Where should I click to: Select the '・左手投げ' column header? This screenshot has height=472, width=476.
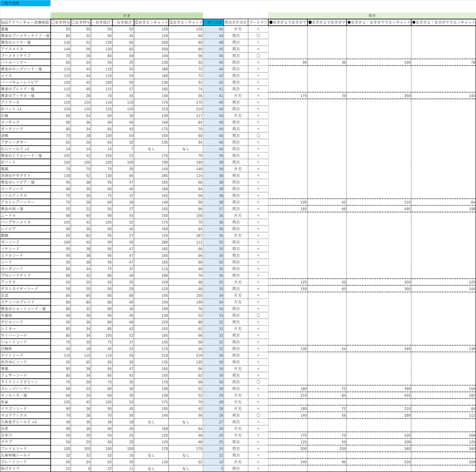click(x=123, y=22)
